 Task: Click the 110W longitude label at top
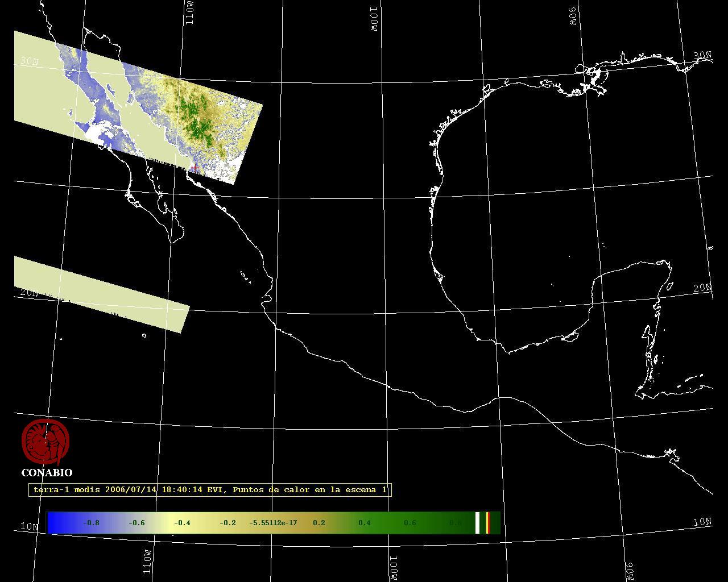tap(190, 13)
